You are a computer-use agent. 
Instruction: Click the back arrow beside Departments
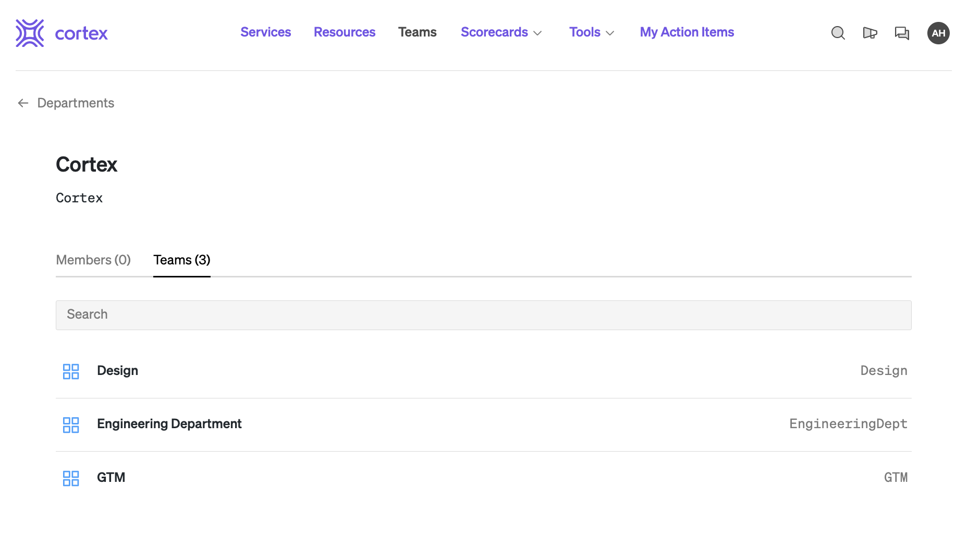point(23,103)
